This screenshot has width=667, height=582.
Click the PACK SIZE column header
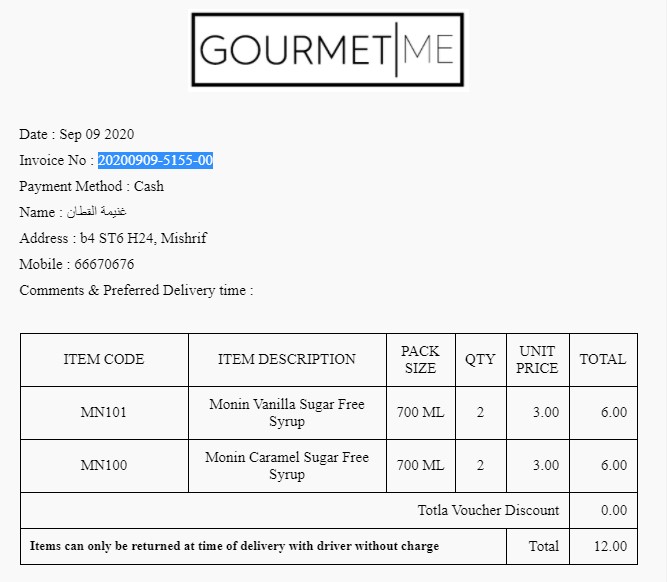420,360
